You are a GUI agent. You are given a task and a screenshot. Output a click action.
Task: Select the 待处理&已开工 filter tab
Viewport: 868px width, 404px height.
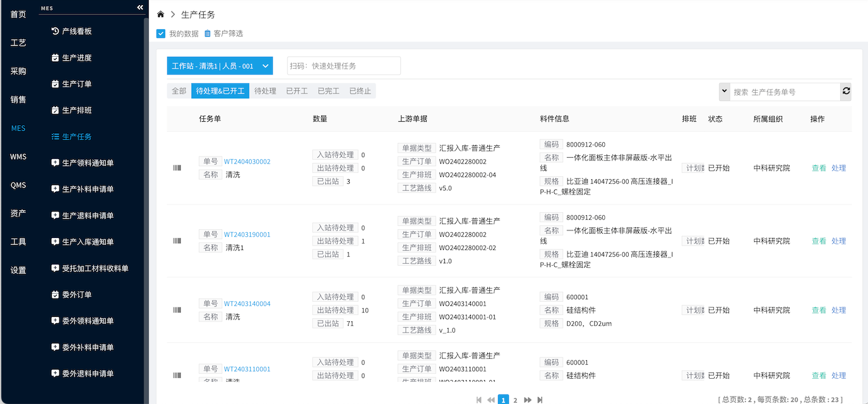(220, 91)
